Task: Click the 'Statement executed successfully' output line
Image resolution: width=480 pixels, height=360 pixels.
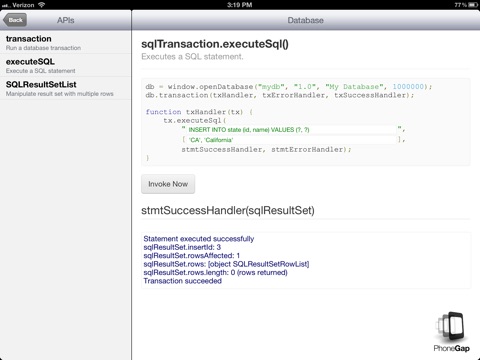Action: 199,239
